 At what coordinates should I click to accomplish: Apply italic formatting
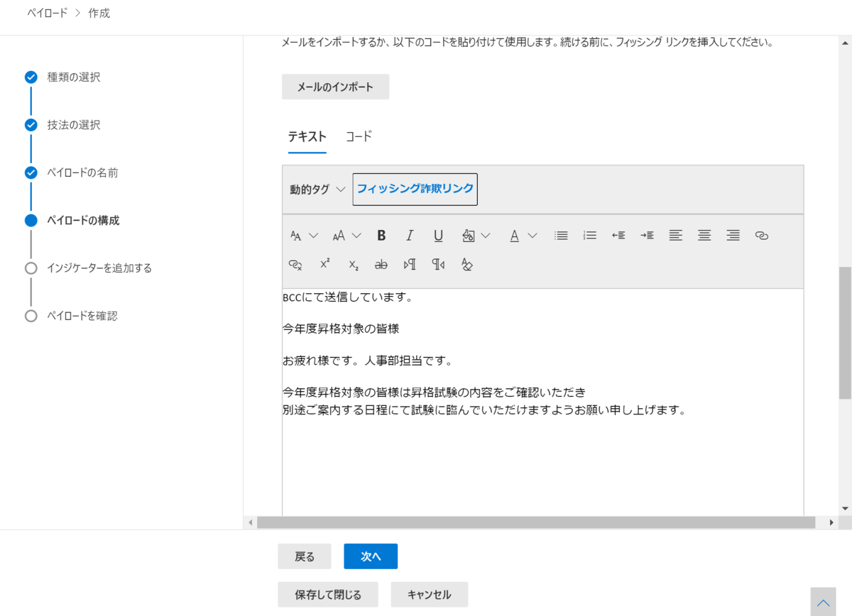tap(410, 235)
